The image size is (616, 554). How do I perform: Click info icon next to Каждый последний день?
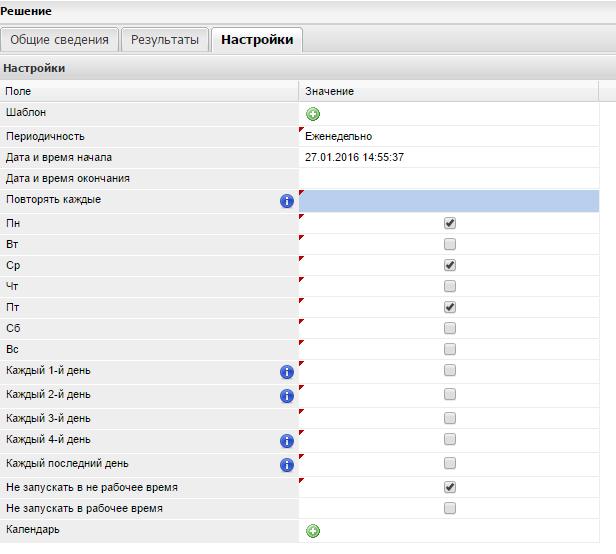(x=287, y=465)
